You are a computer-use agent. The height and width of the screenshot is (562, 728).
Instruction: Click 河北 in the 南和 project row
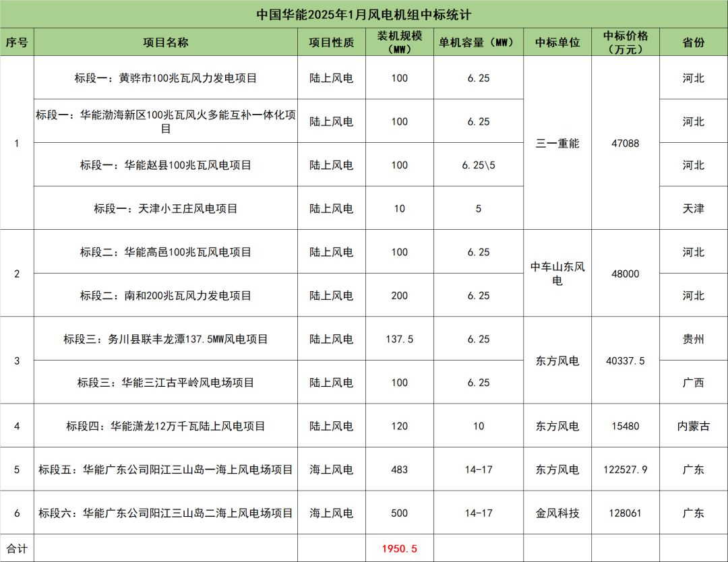pos(694,295)
